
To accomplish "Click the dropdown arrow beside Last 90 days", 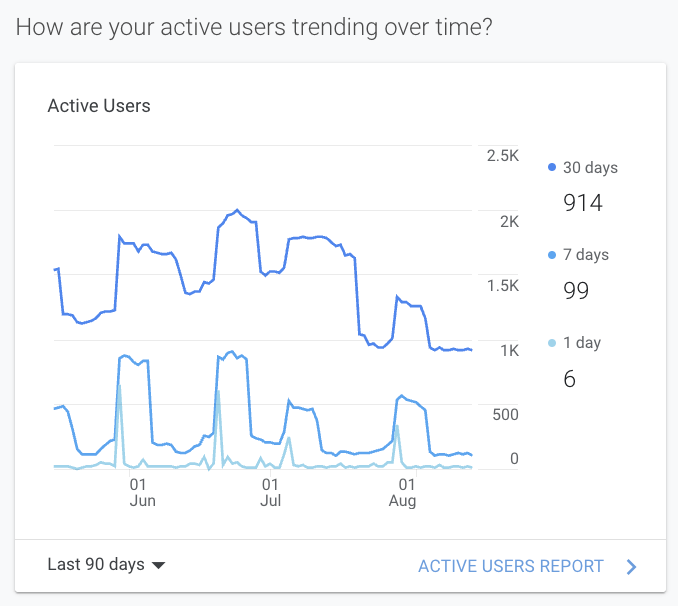I will click(157, 566).
